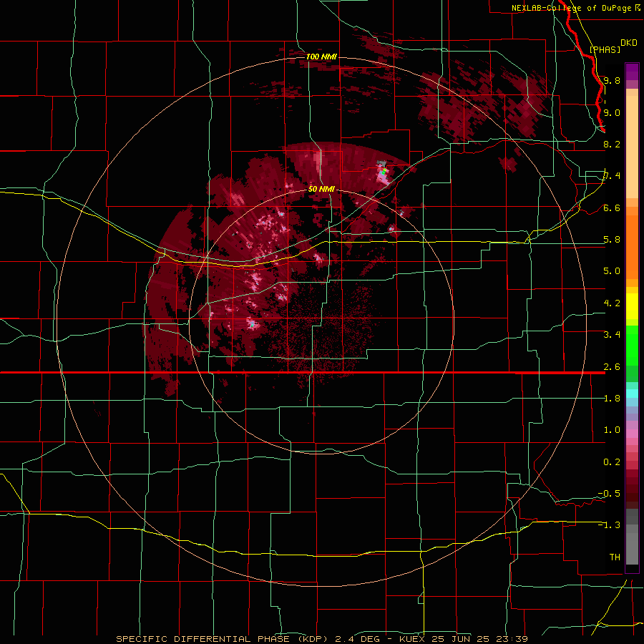Select the -1.3 scale value

pyautogui.click(x=609, y=525)
